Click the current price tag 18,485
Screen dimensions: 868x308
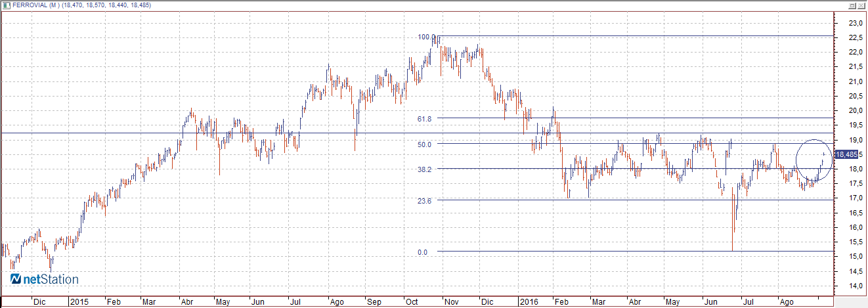click(x=846, y=154)
